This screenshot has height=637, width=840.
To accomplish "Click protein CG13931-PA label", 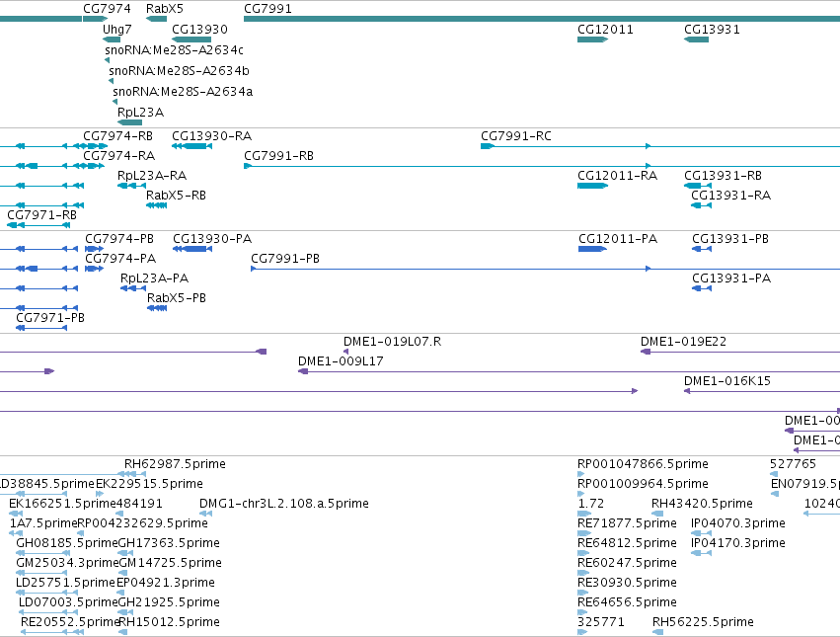I will pyautogui.click(x=731, y=279).
